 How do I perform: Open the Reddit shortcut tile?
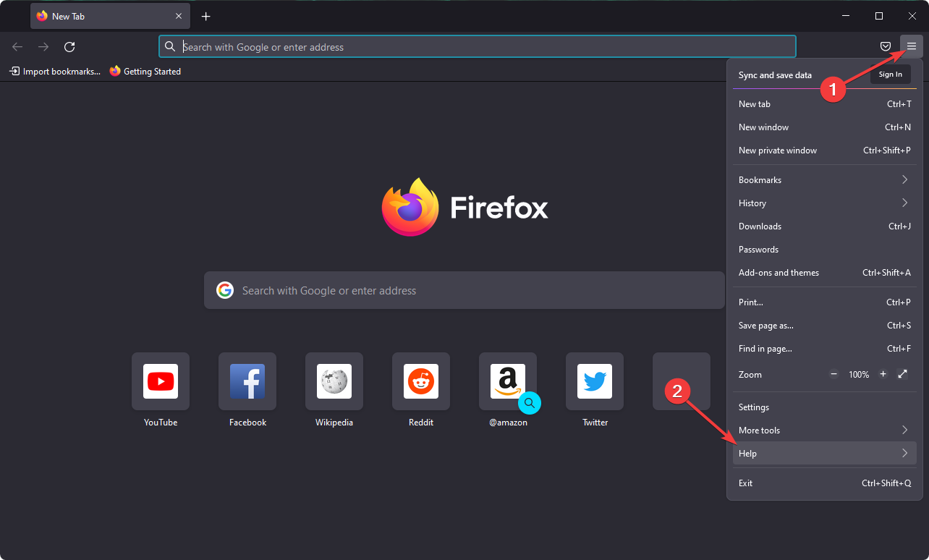pyautogui.click(x=420, y=381)
